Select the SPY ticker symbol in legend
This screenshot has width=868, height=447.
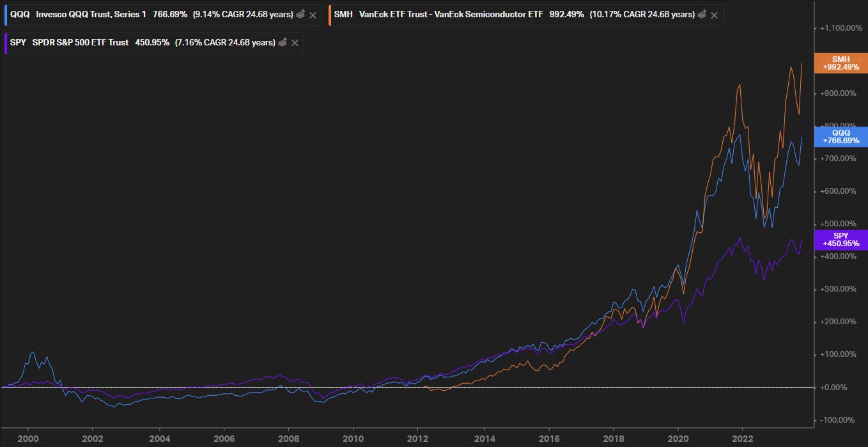(x=19, y=42)
